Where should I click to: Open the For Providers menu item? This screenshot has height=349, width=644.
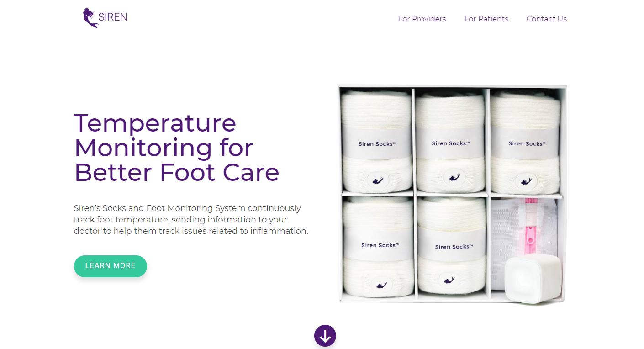pos(422,19)
